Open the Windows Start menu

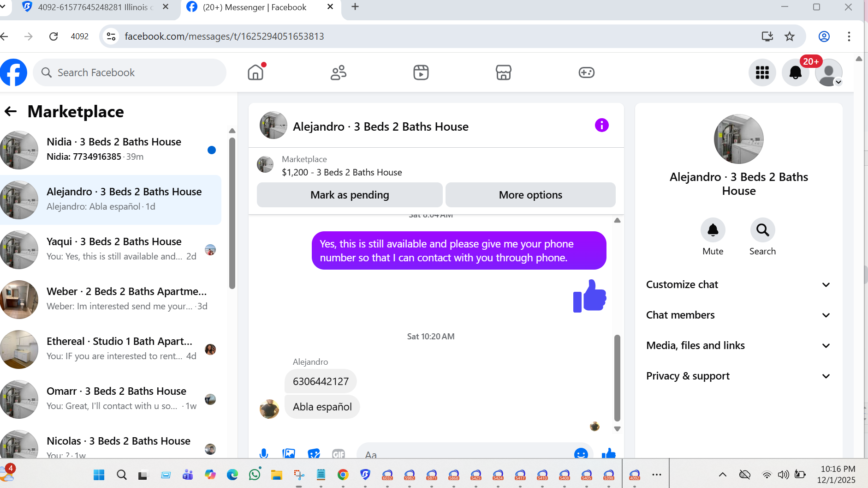[x=99, y=475]
